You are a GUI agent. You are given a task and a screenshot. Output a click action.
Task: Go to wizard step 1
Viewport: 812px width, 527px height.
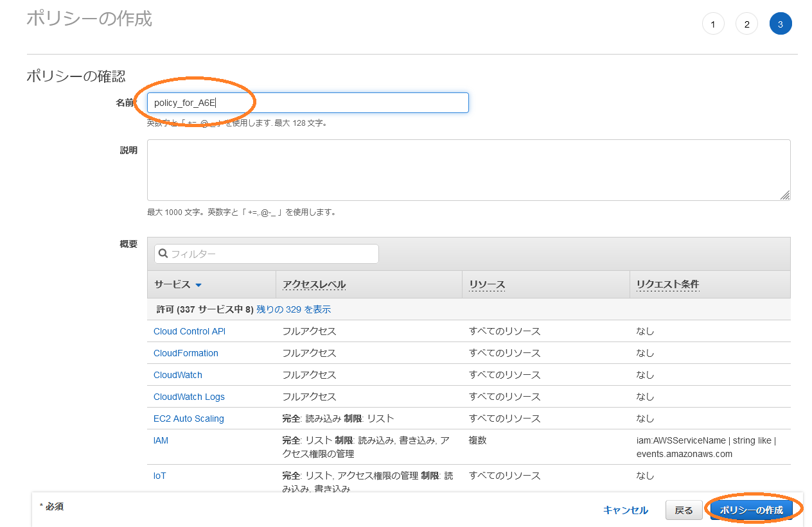[713, 24]
